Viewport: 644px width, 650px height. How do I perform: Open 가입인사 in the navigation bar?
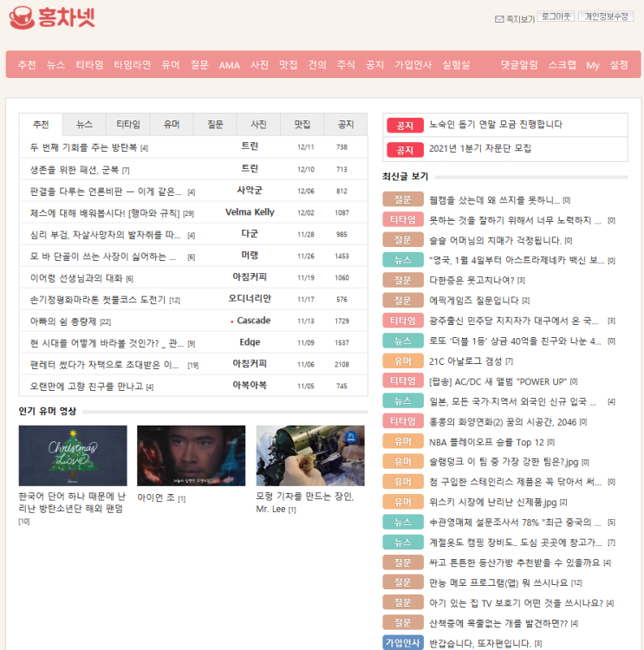click(x=413, y=65)
